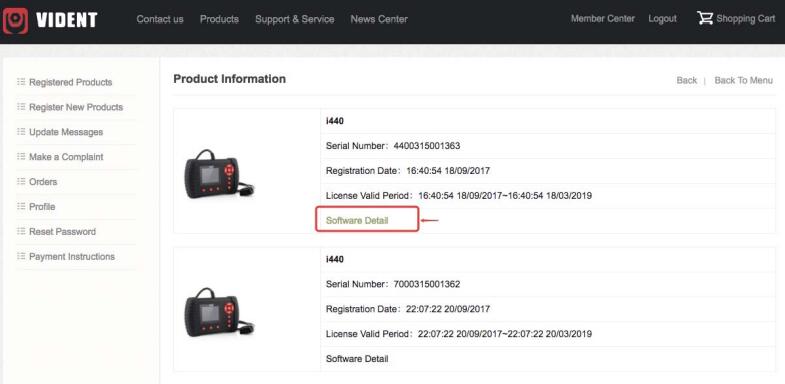Go to Member Center

(x=603, y=19)
